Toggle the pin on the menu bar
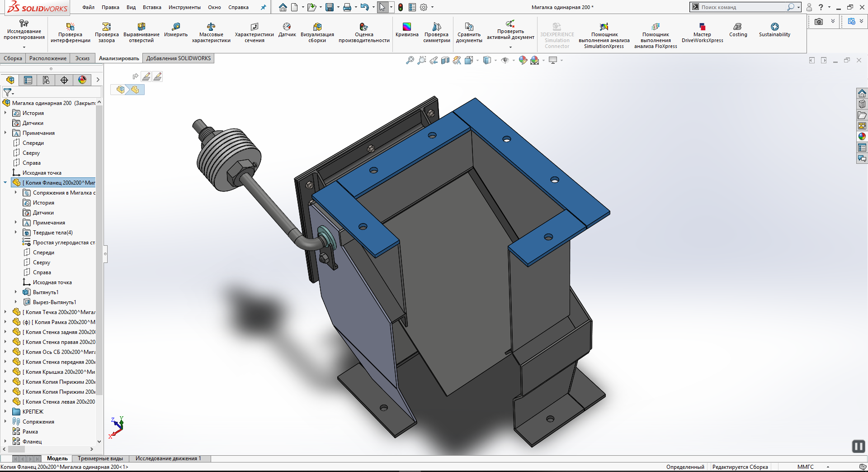 (264, 7)
